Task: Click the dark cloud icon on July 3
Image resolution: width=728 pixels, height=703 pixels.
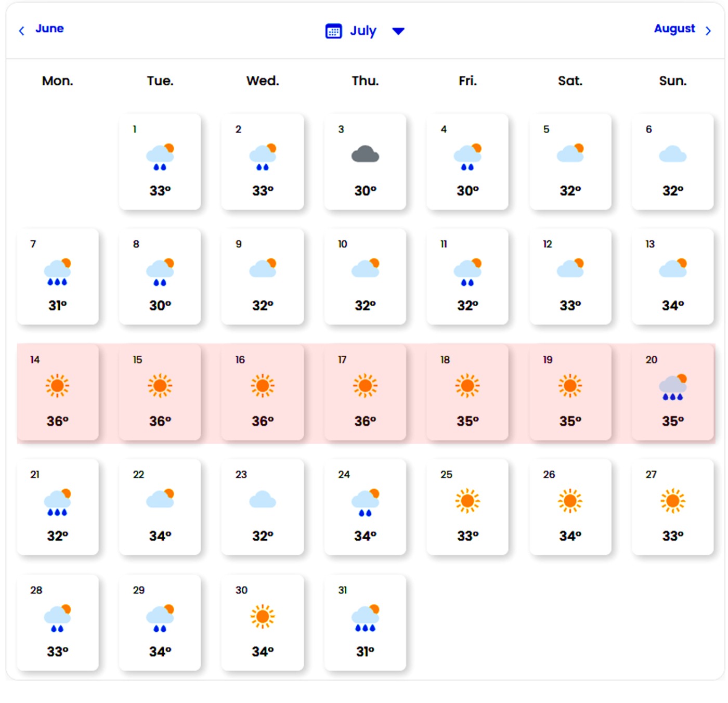Action: 365,154
